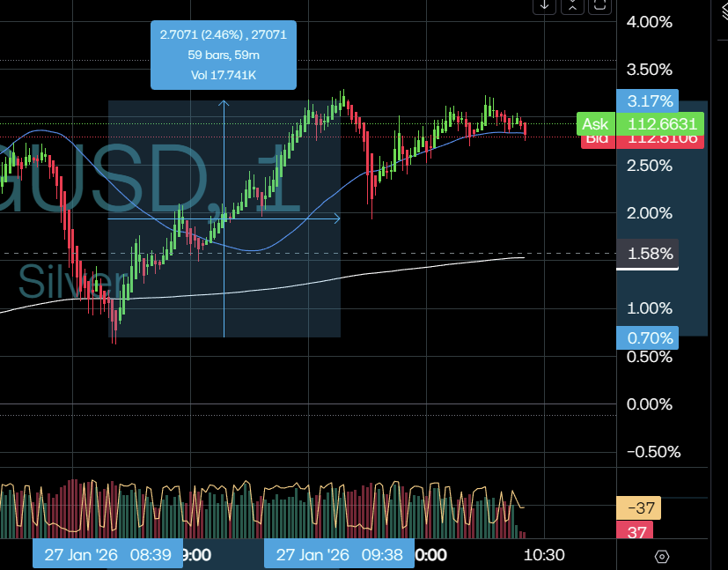Click the down arrow icon above the chart
The width and height of the screenshot is (728, 570).
545,5
